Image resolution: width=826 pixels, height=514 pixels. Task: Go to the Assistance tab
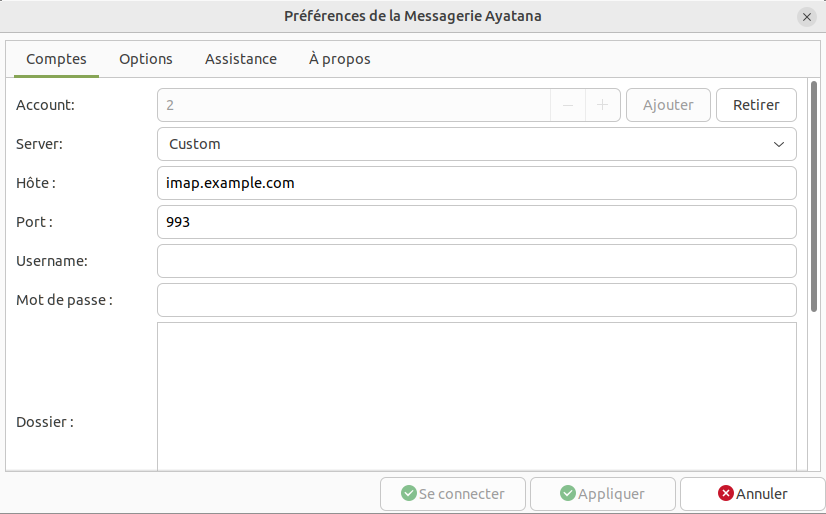241,59
